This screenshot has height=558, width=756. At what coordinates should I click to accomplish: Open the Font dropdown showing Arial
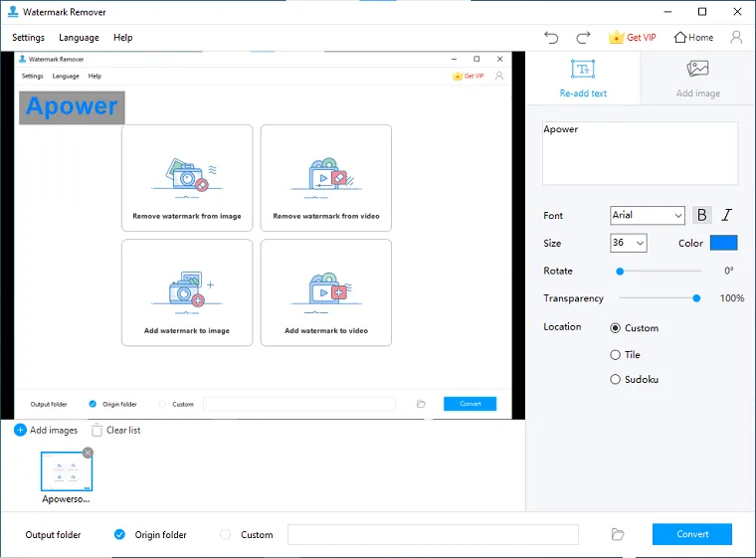[647, 215]
